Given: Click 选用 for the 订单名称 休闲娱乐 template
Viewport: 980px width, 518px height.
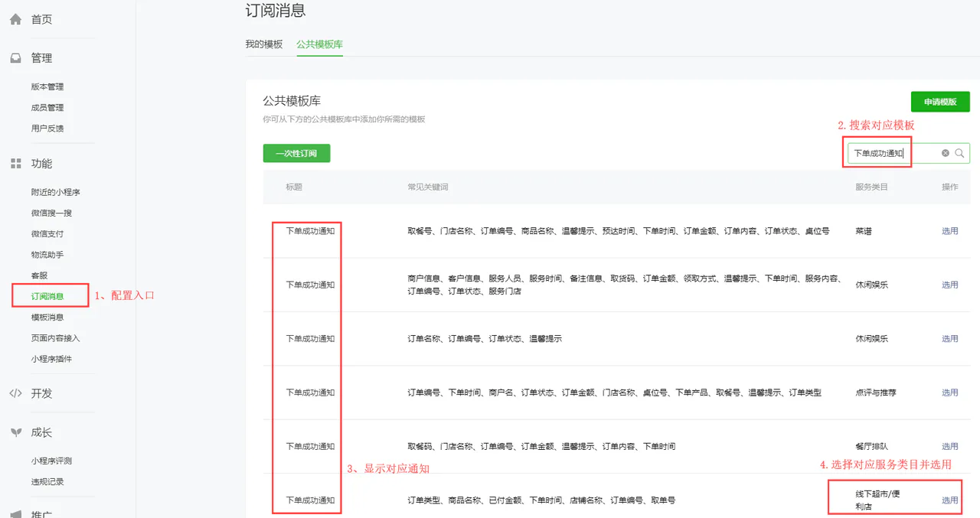Looking at the screenshot, I should pos(949,338).
